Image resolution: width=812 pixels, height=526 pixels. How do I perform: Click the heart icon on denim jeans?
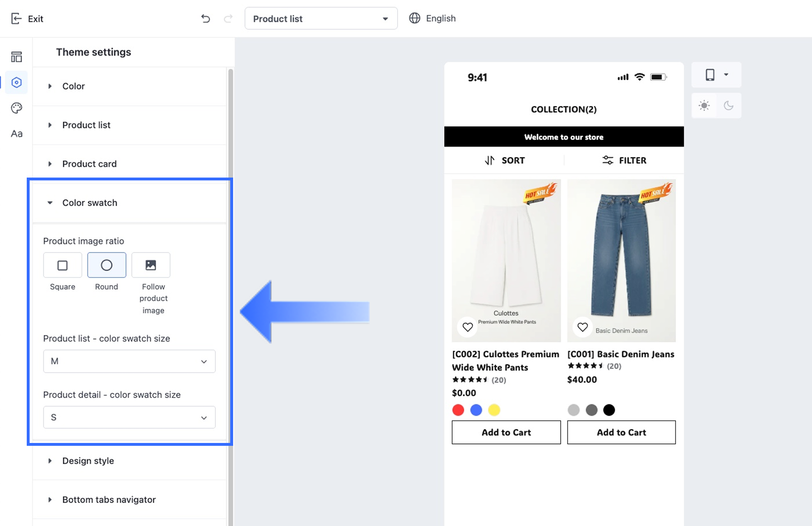(582, 327)
